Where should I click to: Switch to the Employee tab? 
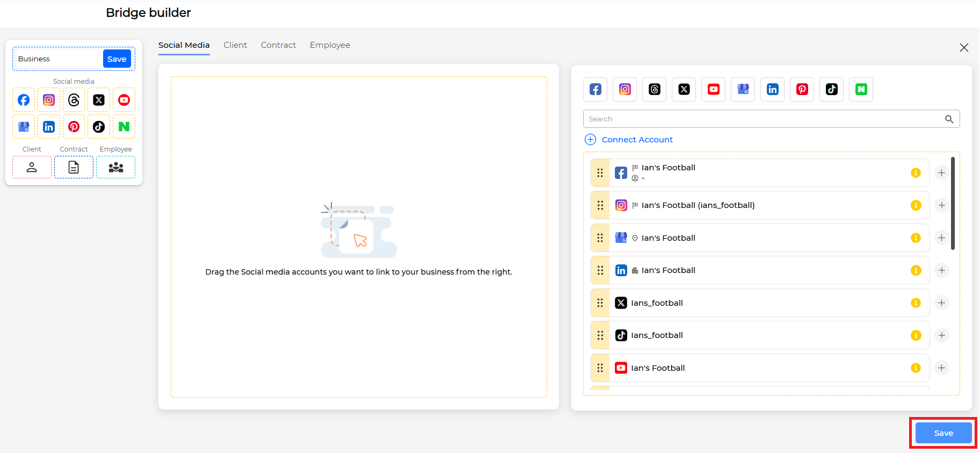point(330,45)
